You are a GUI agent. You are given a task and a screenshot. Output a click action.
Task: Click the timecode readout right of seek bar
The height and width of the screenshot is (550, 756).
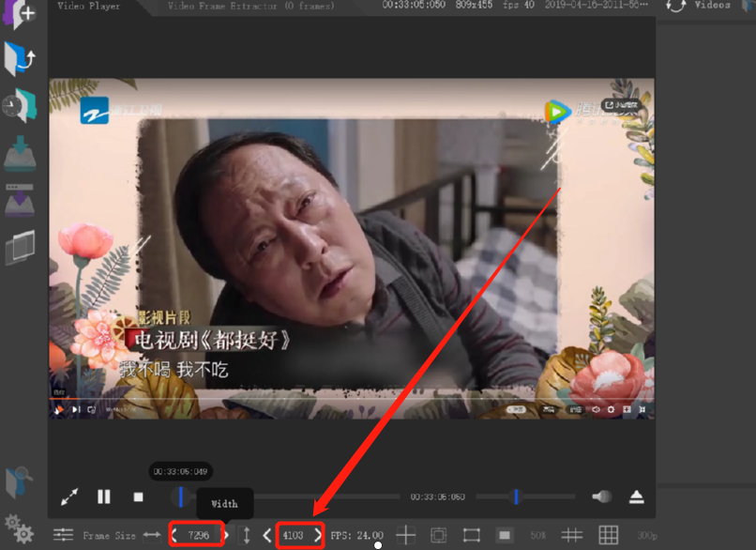(438, 497)
